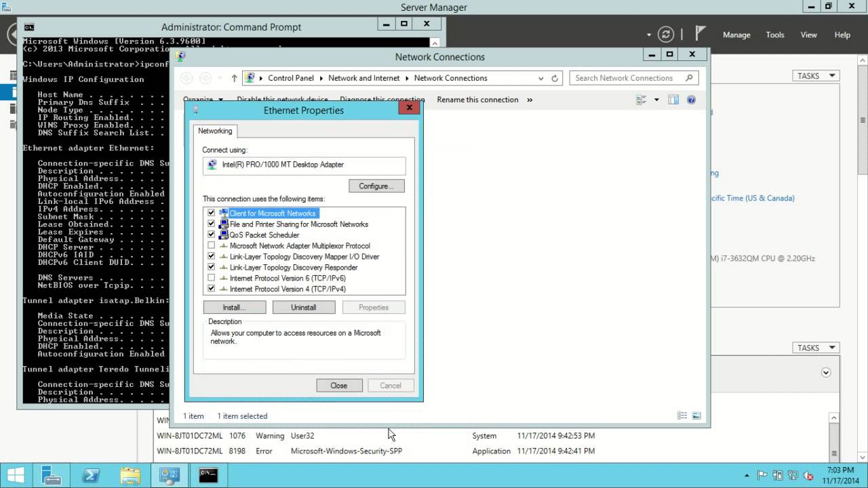868x488 pixels.
Task: Expand breadcrumb arrow after Control Panel
Action: (321, 78)
